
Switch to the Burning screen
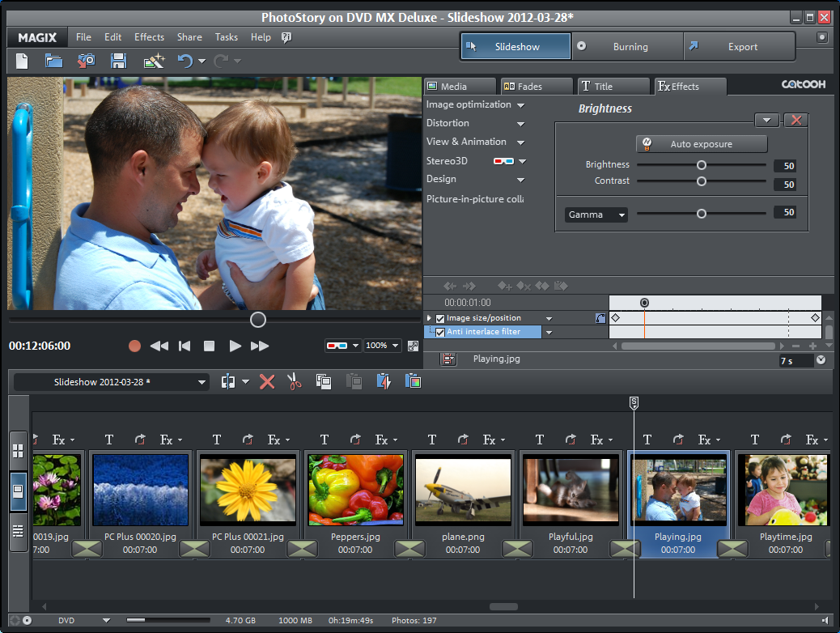(x=627, y=47)
